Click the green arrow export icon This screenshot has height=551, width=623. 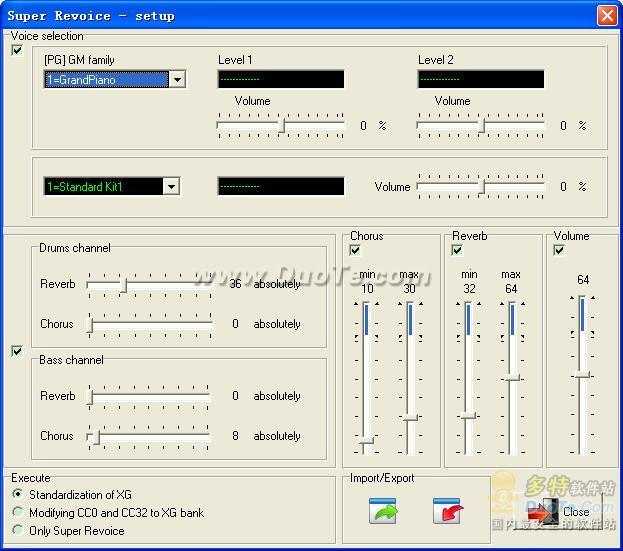pos(382,510)
